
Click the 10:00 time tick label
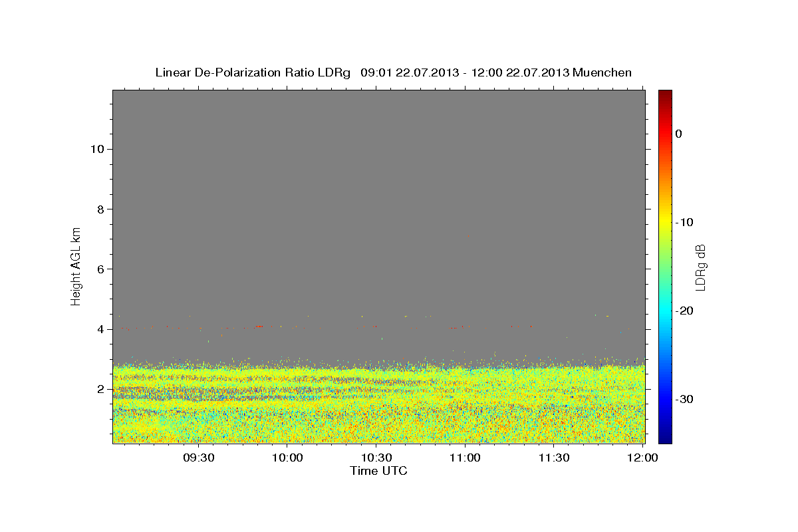click(x=288, y=458)
